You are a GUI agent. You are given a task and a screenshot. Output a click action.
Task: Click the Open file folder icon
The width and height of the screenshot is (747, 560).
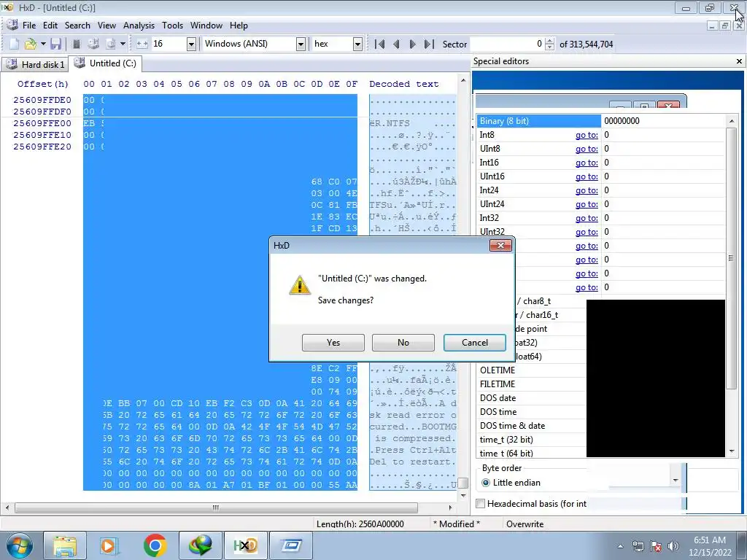[x=30, y=44]
